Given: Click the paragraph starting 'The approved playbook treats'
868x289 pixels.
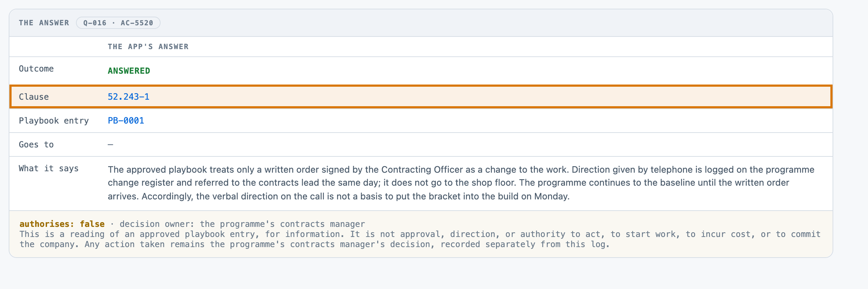Looking at the screenshot, I should [461, 183].
